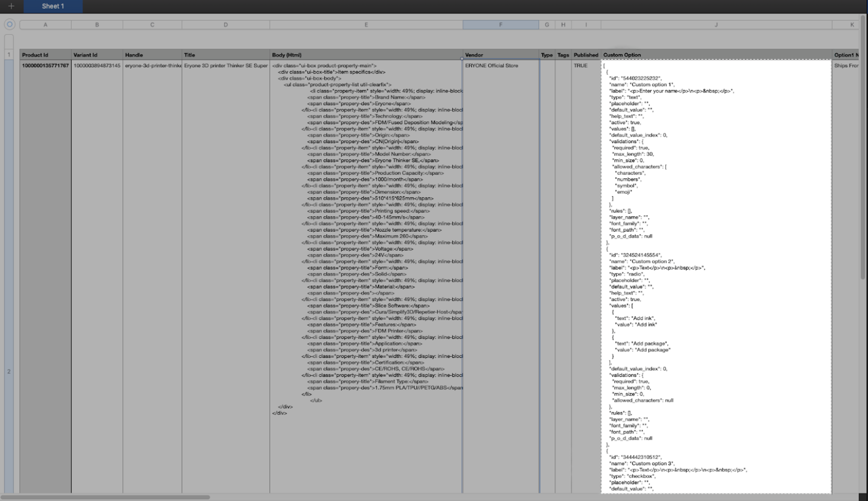Screen dimensions: 868x501
Task: Click the "Product Id" header cell
Action: coord(45,55)
